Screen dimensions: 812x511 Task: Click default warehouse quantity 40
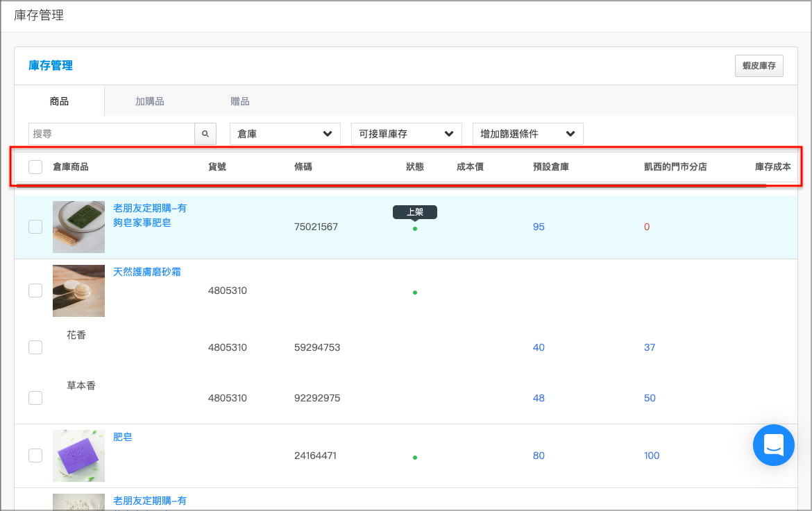[539, 347]
